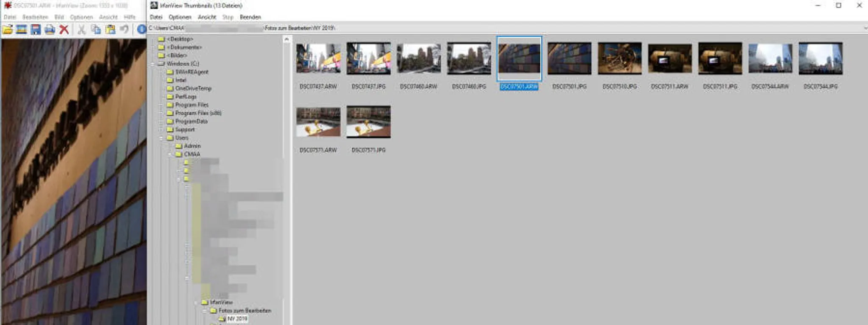Open path dropdown arrow at right end

click(x=865, y=28)
